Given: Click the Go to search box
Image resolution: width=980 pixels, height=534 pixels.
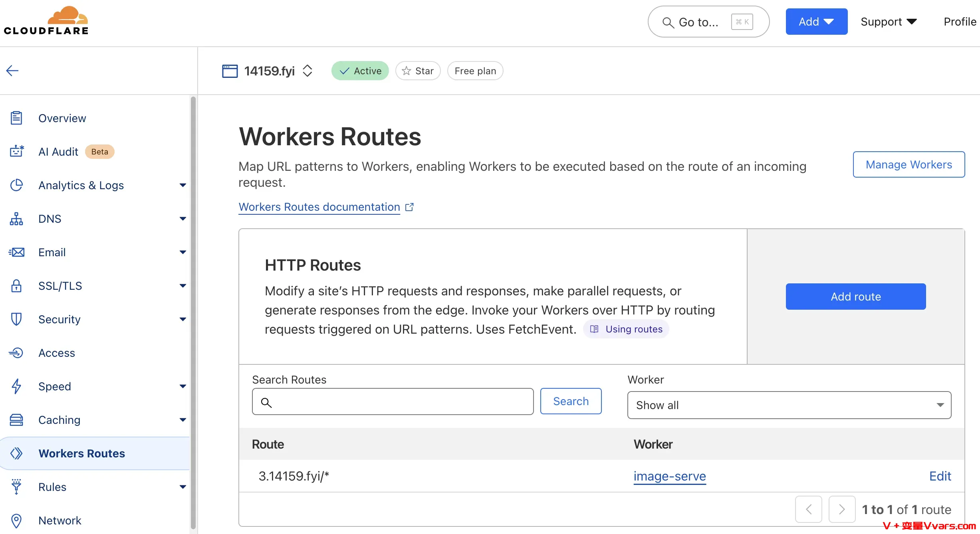Looking at the screenshot, I should pos(708,22).
